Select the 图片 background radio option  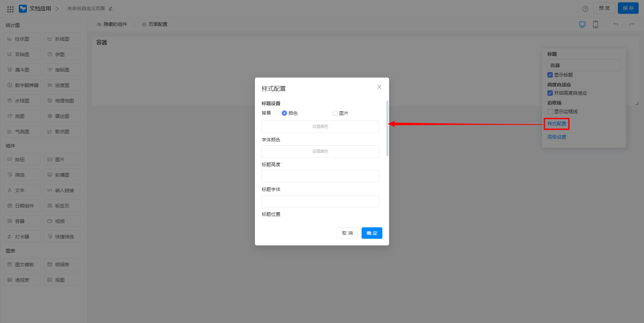(x=335, y=113)
